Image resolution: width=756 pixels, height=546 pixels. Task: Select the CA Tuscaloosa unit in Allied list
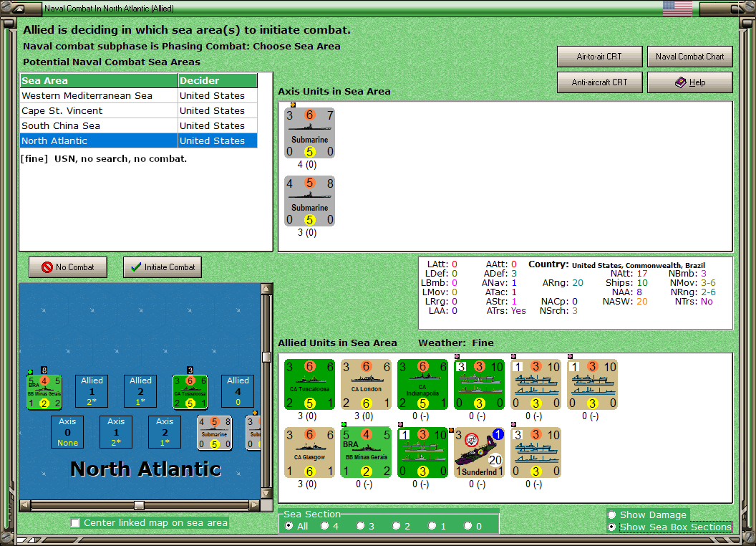click(309, 385)
